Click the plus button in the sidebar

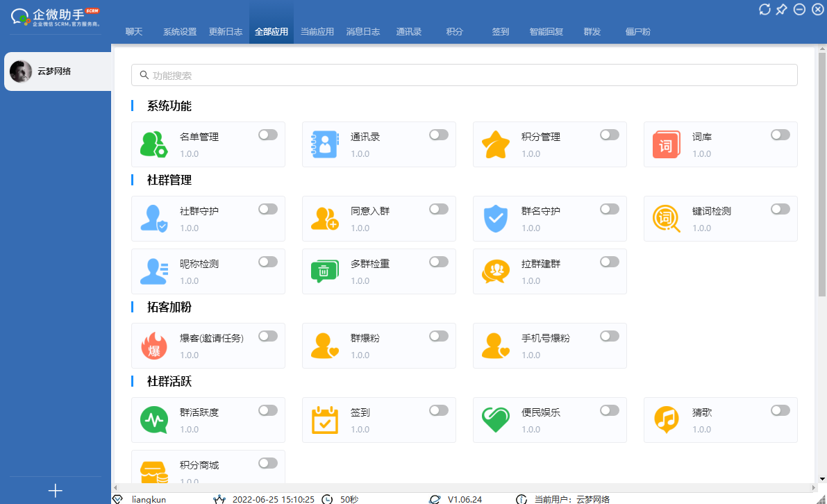(x=55, y=490)
